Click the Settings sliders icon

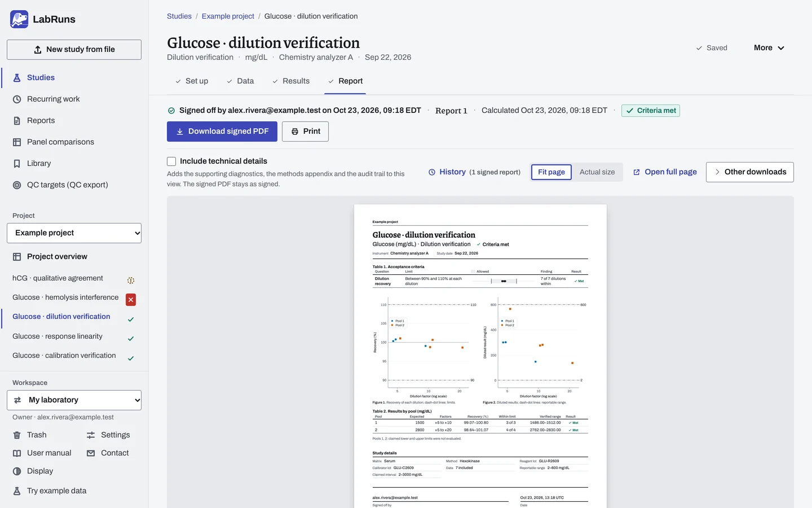91,435
